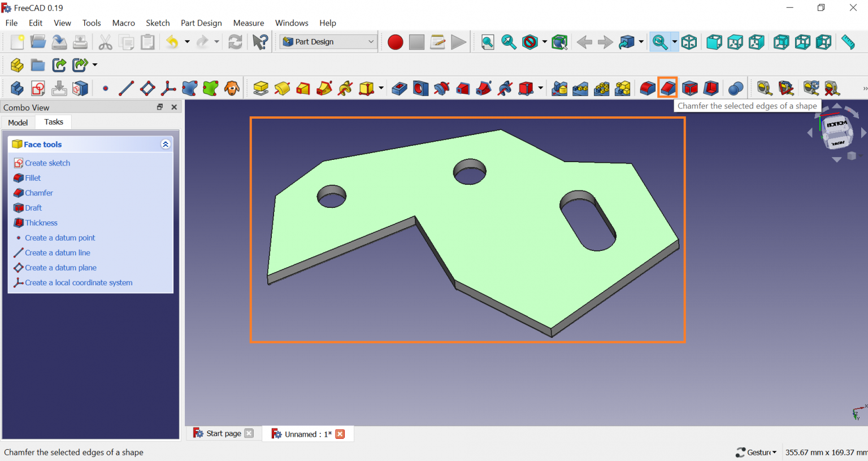868x461 pixels.
Task: Expand the undo history dropdown arrow
Action: coord(187,42)
